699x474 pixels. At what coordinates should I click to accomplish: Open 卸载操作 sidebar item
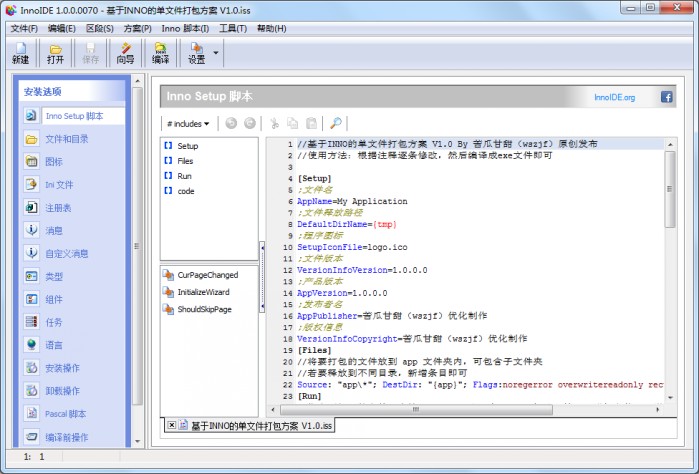tap(62, 391)
